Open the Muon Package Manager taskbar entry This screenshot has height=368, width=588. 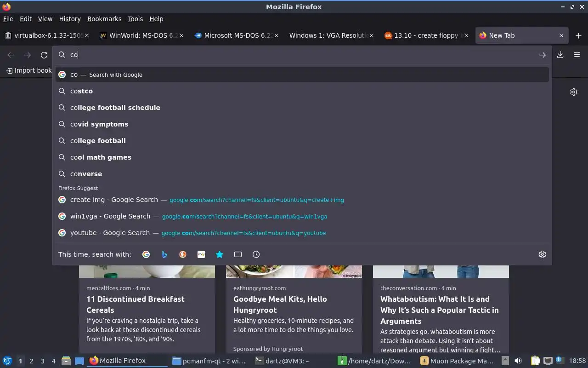(457, 361)
